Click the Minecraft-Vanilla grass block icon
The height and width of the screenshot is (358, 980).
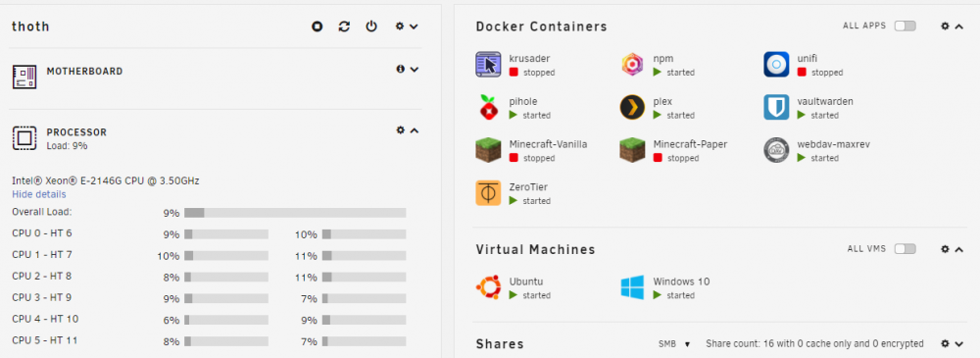point(489,150)
